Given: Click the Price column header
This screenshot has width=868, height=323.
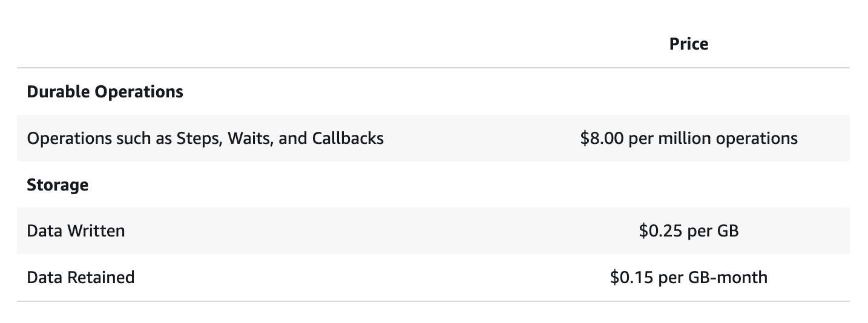Looking at the screenshot, I should (688, 44).
